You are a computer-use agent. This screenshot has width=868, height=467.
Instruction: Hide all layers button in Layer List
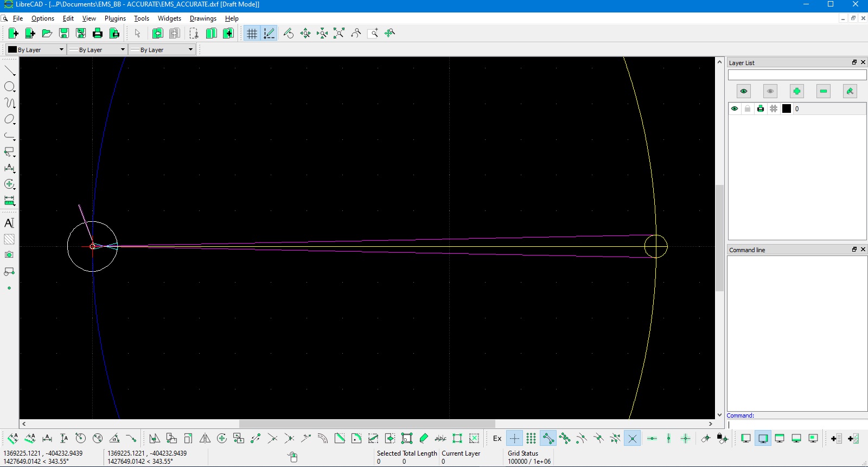coord(770,91)
